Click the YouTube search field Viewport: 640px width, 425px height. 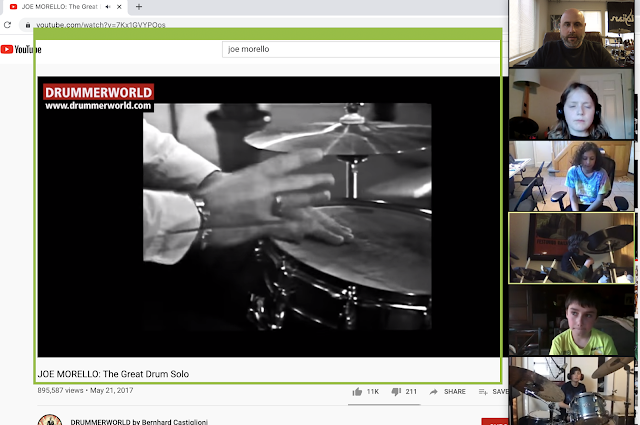coord(361,49)
